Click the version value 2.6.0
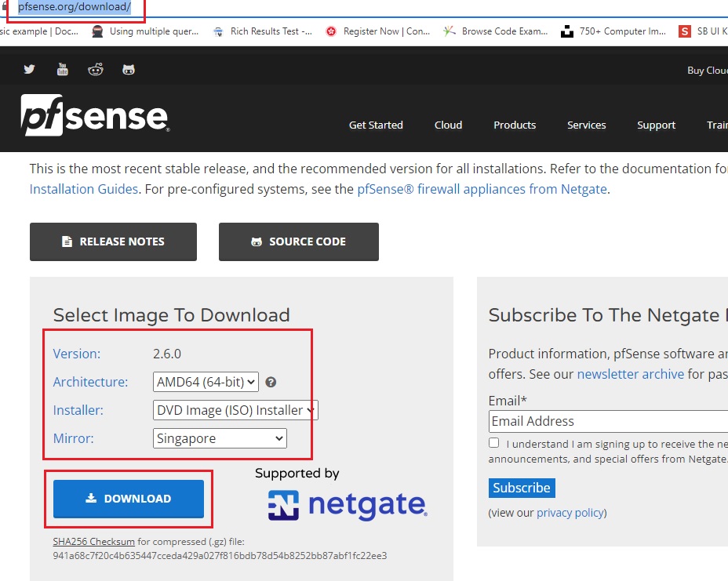Image resolution: width=728 pixels, height=581 pixels. 167,354
